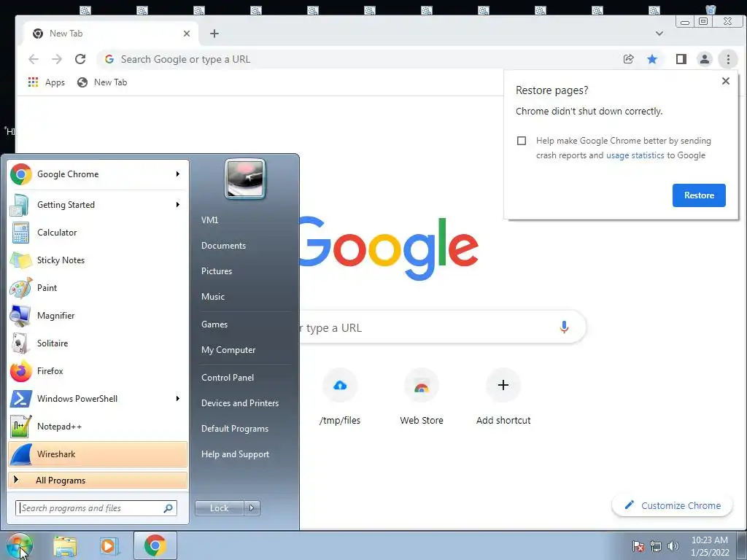Image resolution: width=747 pixels, height=560 pixels.
Task: Expand Getting Started submenu arrow
Action: (178, 205)
